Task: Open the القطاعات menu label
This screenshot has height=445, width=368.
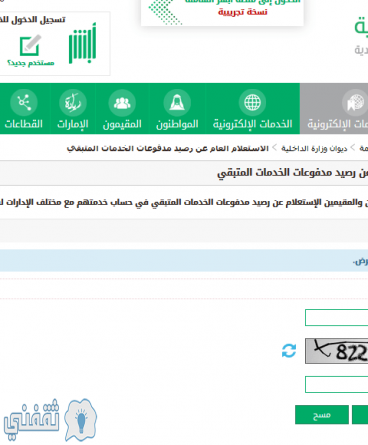Action: click(x=24, y=124)
